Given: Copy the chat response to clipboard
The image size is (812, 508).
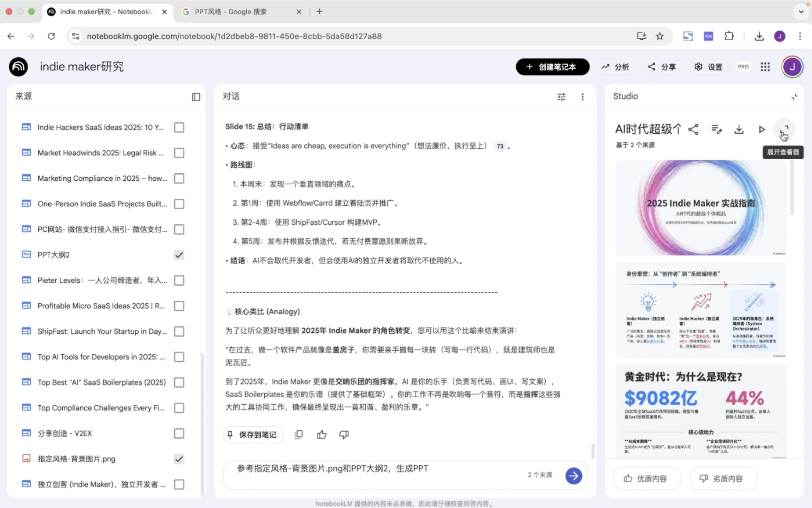Looking at the screenshot, I should click(x=298, y=434).
